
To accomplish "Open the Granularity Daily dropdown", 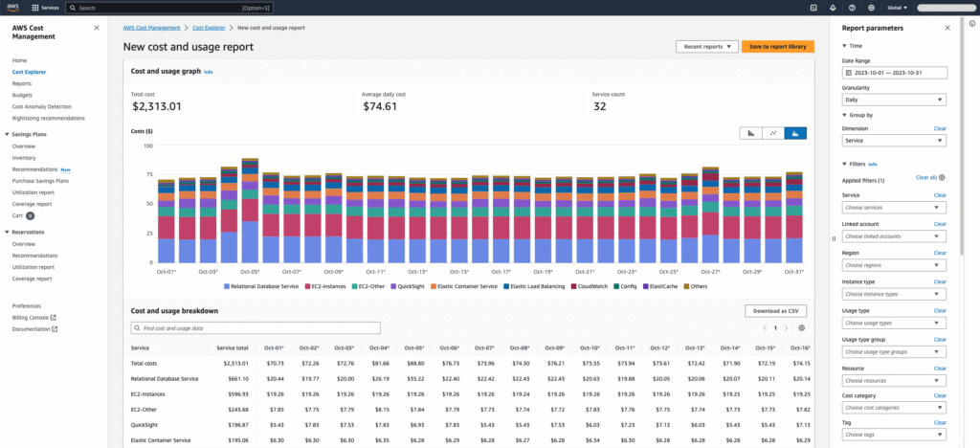I will click(x=894, y=100).
